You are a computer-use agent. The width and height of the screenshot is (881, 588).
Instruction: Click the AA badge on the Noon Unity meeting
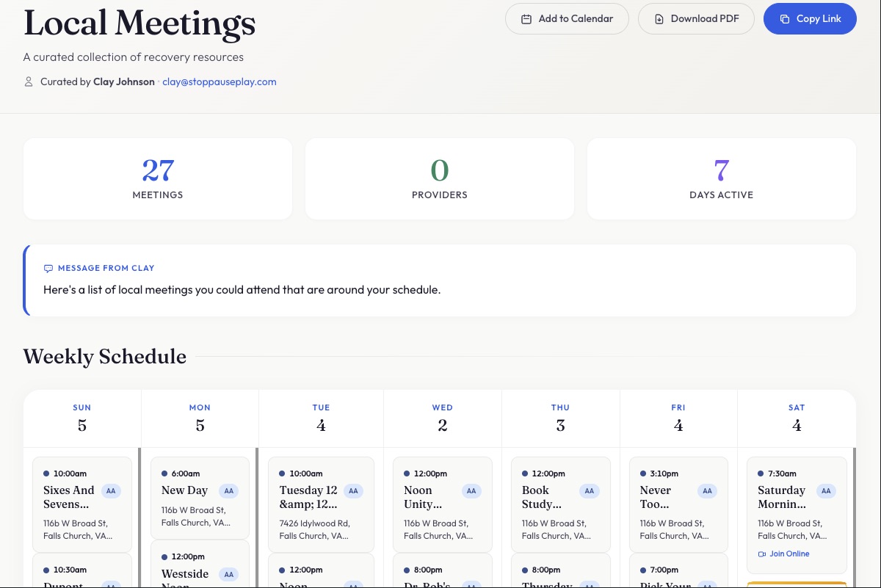tap(471, 490)
